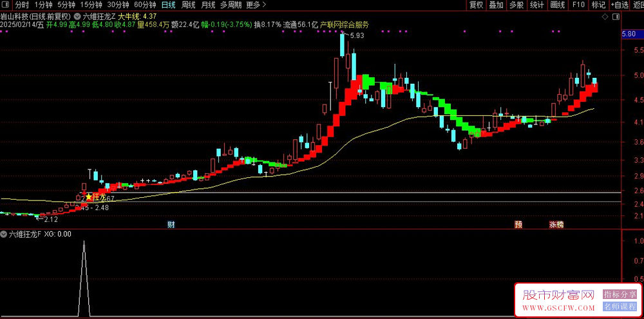
Task: Open the 多周期 multi-period view
Action: [231, 5]
